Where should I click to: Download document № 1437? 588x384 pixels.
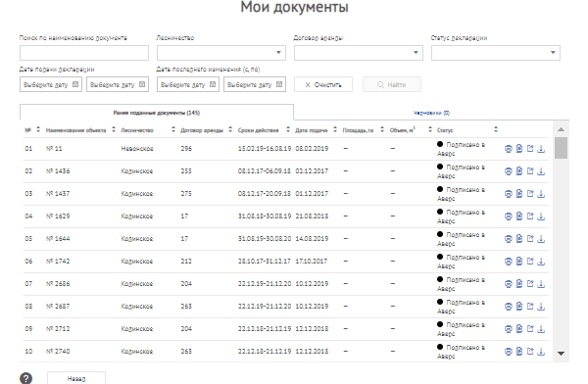541,194
